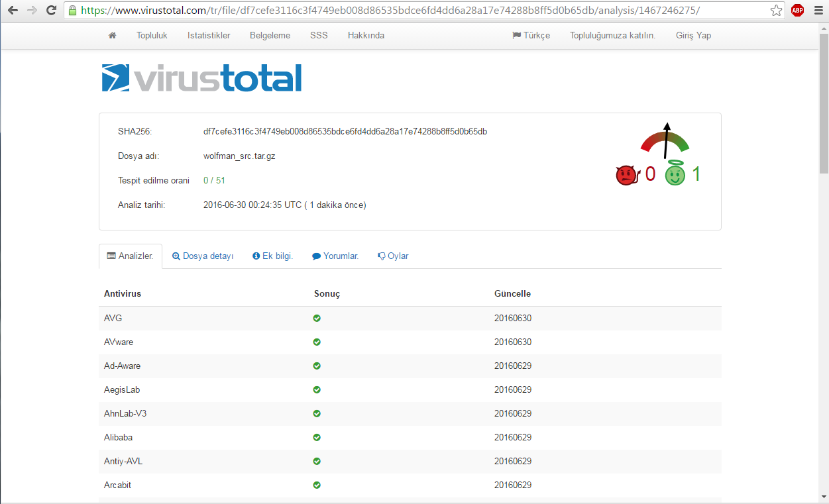This screenshot has height=504, width=829.
Task: Click the green angel harmless vote icon
Action: 675,174
